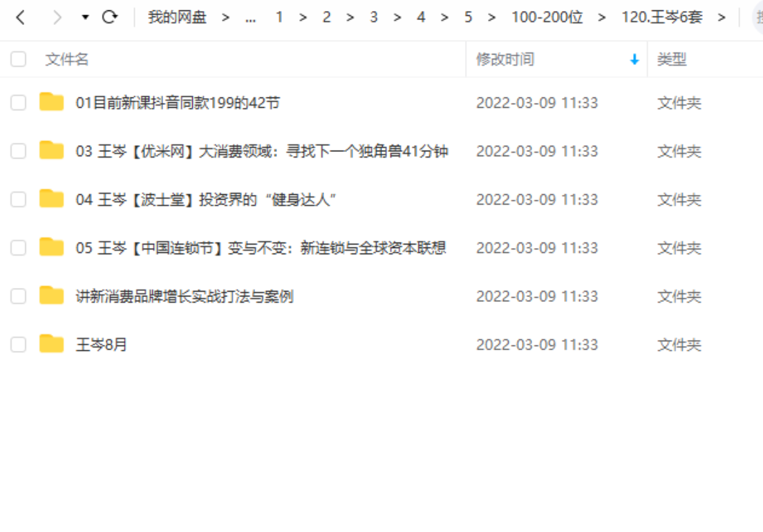
Task: Expand the chevron after 我的网盘
Action: tap(225, 17)
